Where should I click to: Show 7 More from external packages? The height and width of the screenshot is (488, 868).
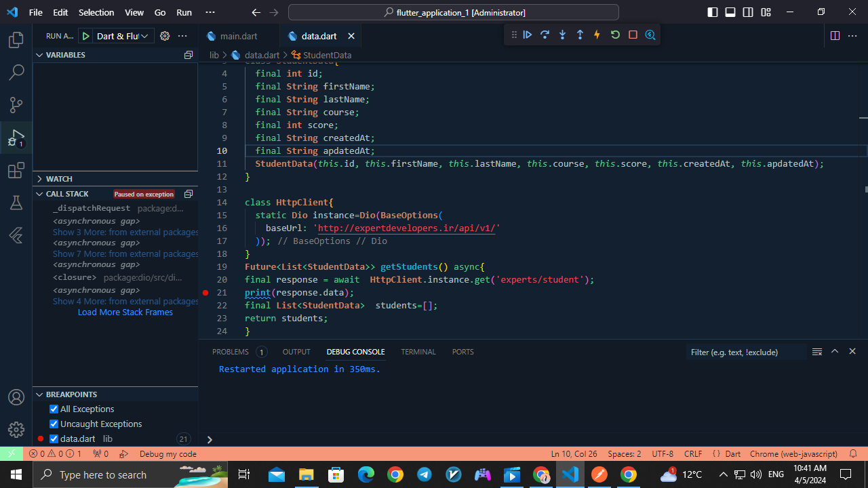point(126,253)
